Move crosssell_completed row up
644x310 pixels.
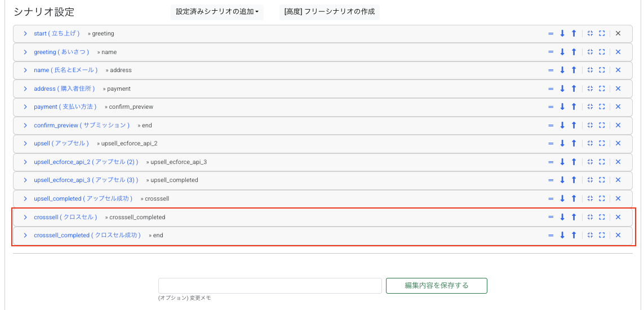[574, 235]
